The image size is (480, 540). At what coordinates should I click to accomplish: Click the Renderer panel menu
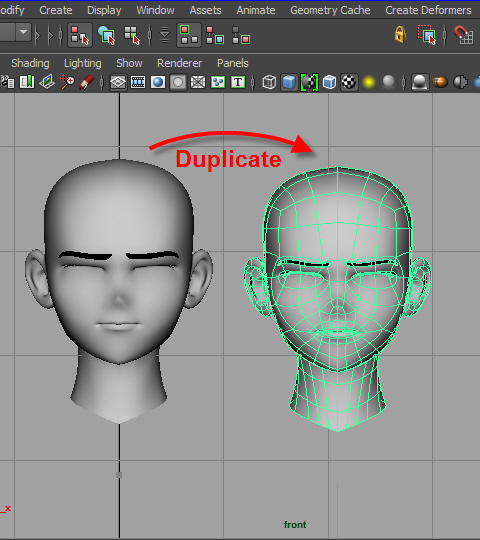pyautogui.click(x=179, y=63)
